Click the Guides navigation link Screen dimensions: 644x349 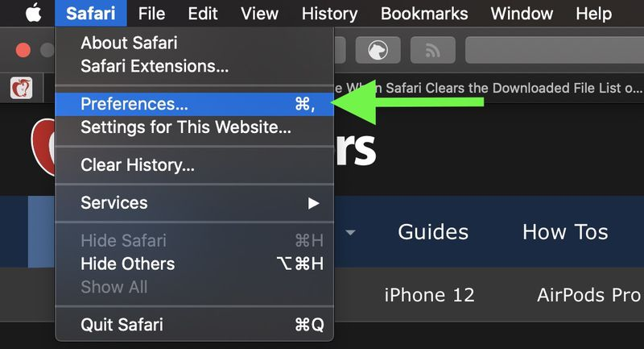click(433, 232)
